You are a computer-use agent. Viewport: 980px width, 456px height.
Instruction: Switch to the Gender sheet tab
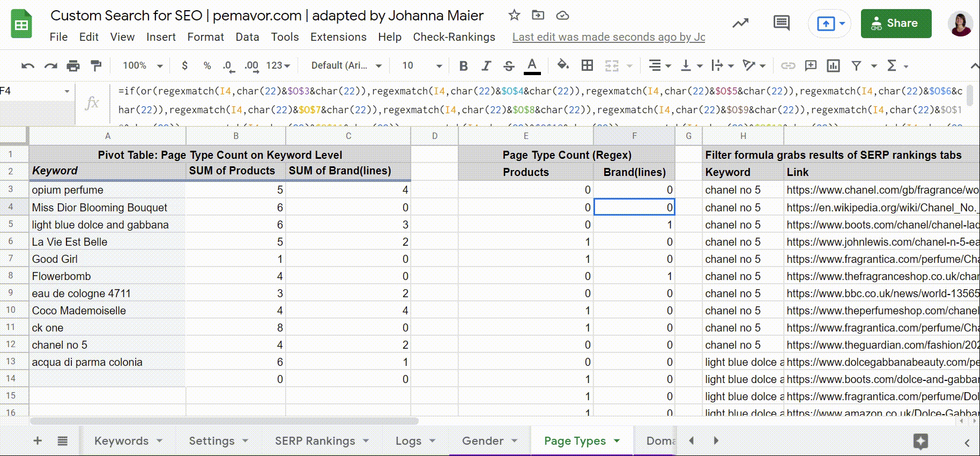pyautogui.click(x=483, y=441)
